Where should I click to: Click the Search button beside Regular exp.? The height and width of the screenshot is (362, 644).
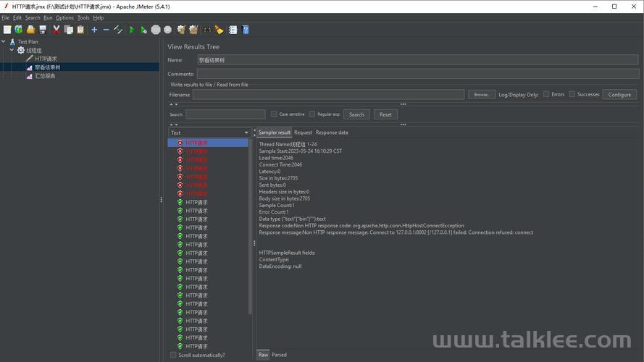356,114
